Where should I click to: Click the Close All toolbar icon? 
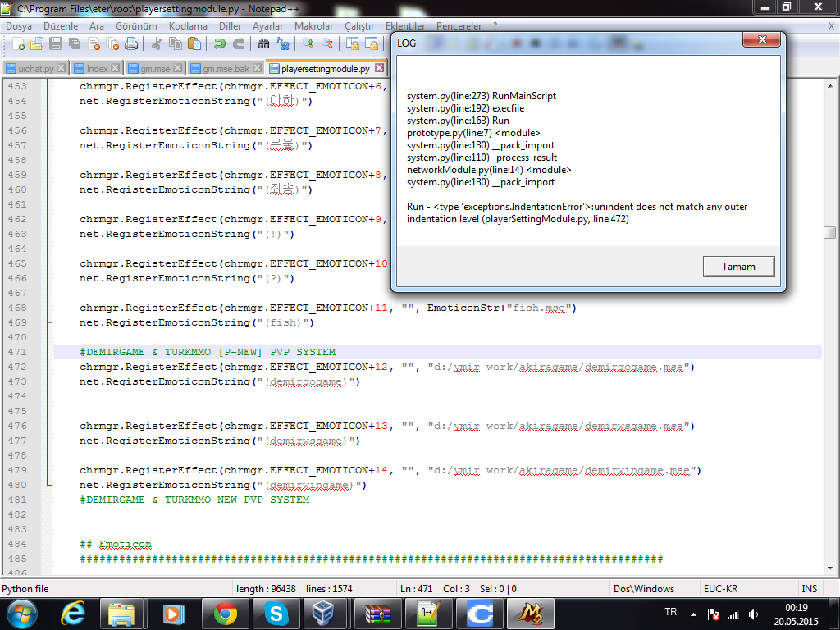[112, 44]
